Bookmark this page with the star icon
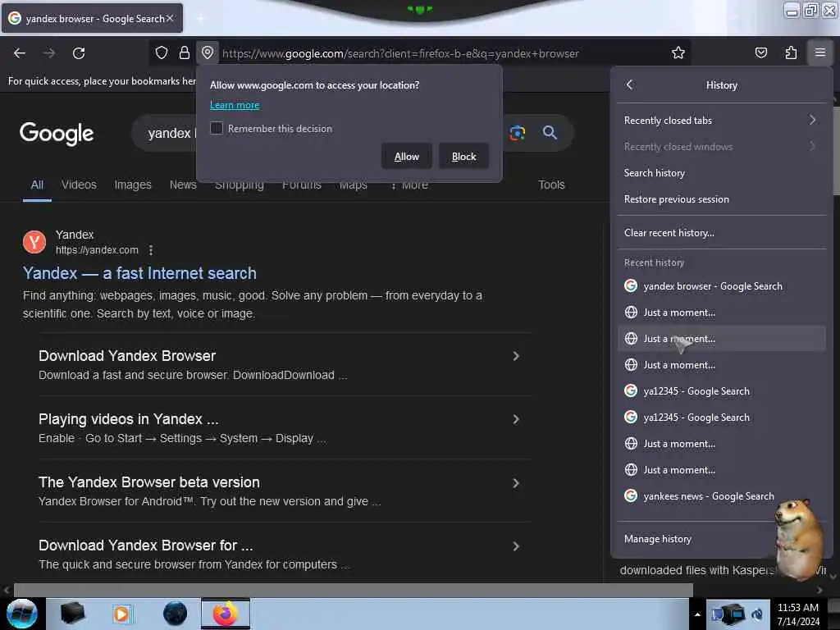 coord(678,52)
